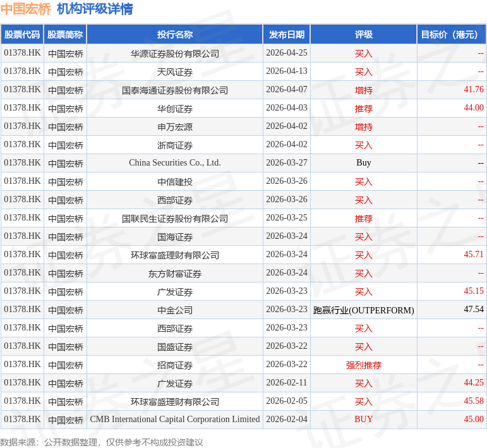Click the 机构评级详情 heading

(x=95, y=9)
